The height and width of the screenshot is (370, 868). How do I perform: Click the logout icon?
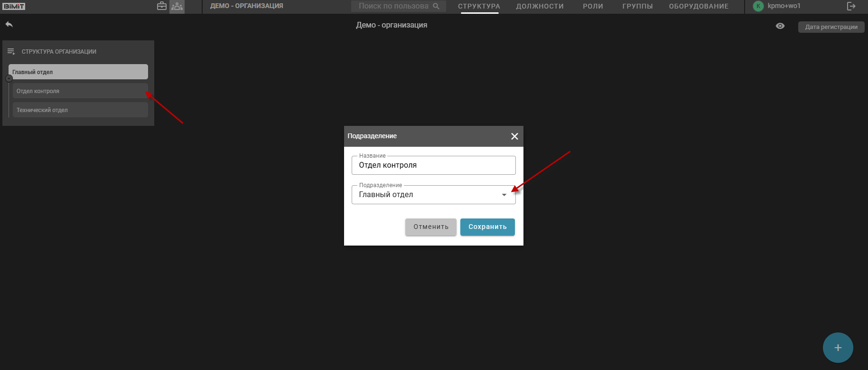coord(851,6)
